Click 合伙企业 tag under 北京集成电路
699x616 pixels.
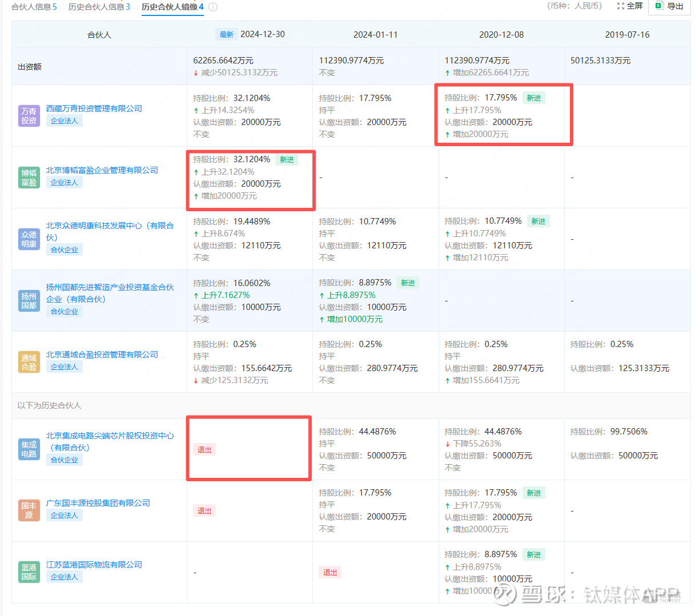pyautogui.click(x=65, y=460)
